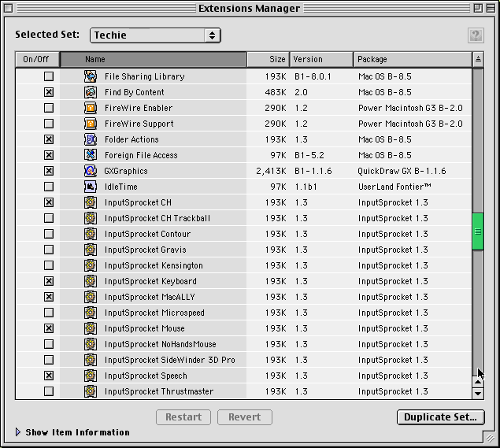Click the QuickDraw GX B-1.1.6 package text

pos(402,171)
